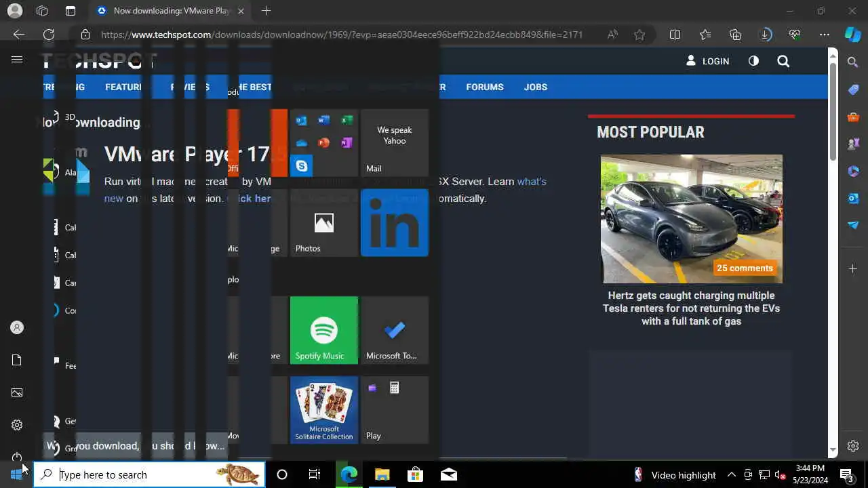Open the Start menu user account icon
The width and height of the screenshot is (868, 488).
(x=17, y=327)
